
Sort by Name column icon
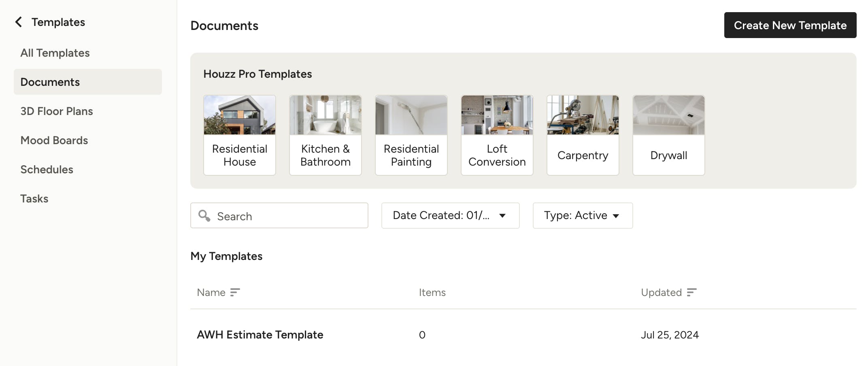click(x=235, y=292)
